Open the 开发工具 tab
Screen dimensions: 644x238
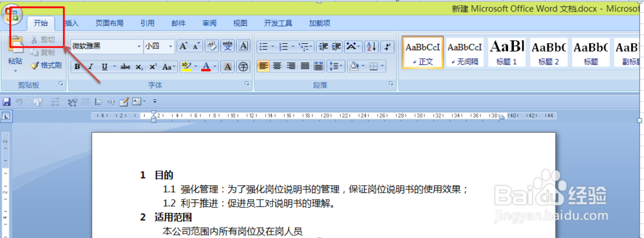click(x=278, y=23)
